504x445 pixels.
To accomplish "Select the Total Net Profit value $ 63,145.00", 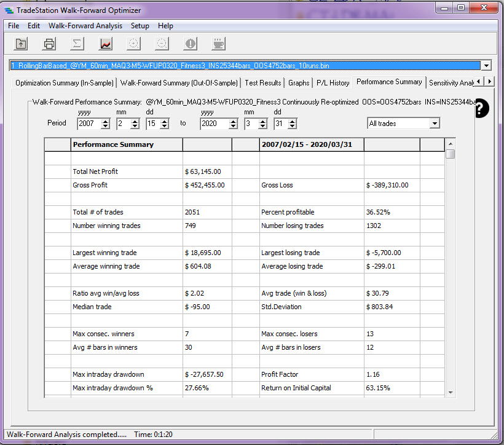I will click(203, 171).
